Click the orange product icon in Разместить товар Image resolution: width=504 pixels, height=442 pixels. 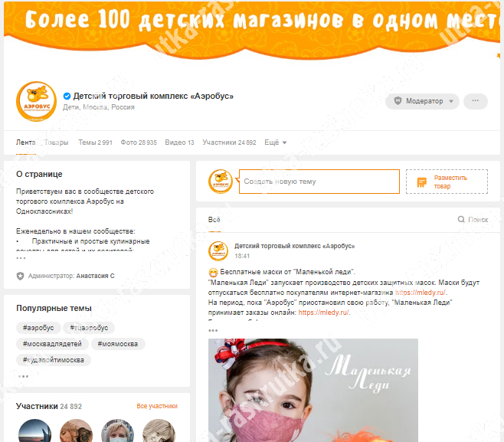pyautogui.click(x=422, y=182)
